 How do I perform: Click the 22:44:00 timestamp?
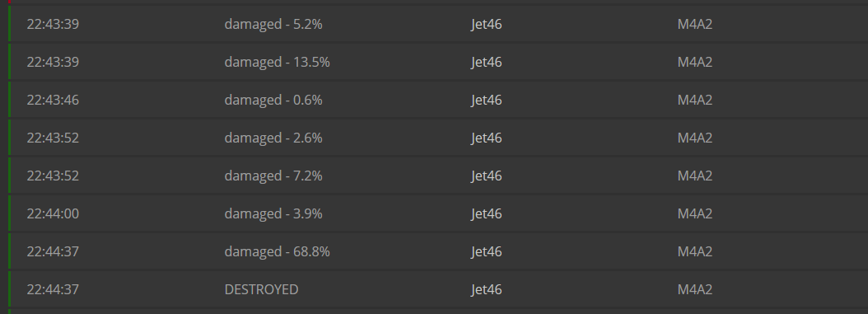tap(53, 213)
